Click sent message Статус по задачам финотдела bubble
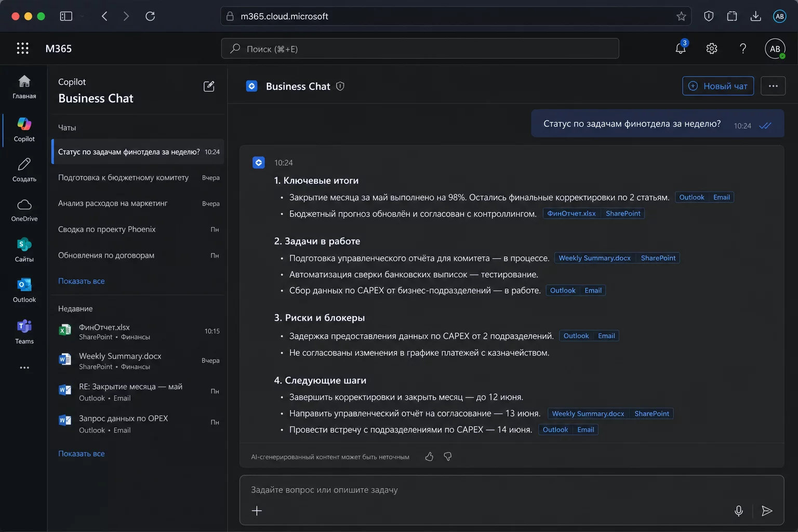The image size is (798, 532). click(x=657, y=124)
